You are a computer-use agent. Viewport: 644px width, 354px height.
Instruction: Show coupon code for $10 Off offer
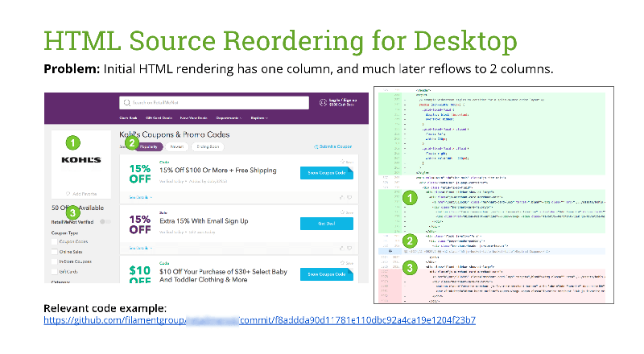pyautogui.click(x=327, y=274)
